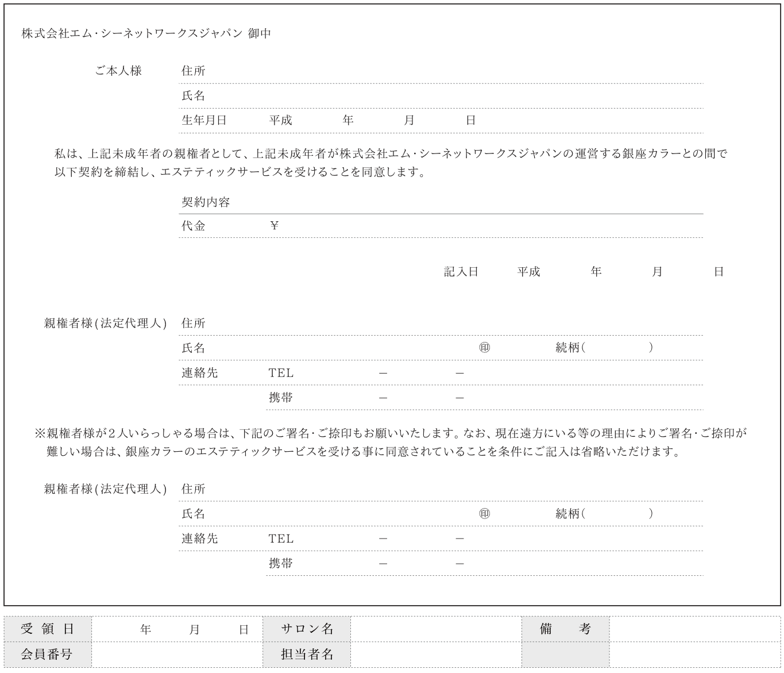784x673 pixels.
Task: Click the seal mark ㊞ in the first guardian's 氏名 row
Action: point(485,348)
